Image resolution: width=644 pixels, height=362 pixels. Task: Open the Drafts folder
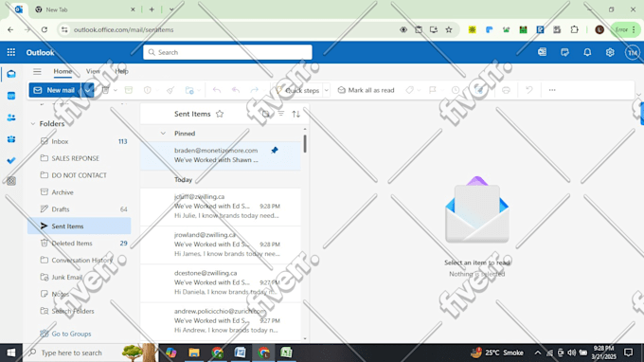point(80,209)
